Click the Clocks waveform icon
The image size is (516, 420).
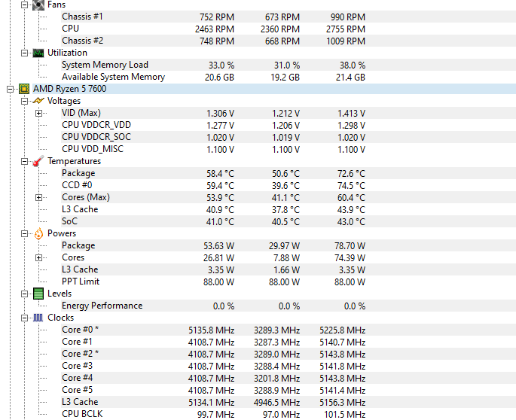coord(38,318)
